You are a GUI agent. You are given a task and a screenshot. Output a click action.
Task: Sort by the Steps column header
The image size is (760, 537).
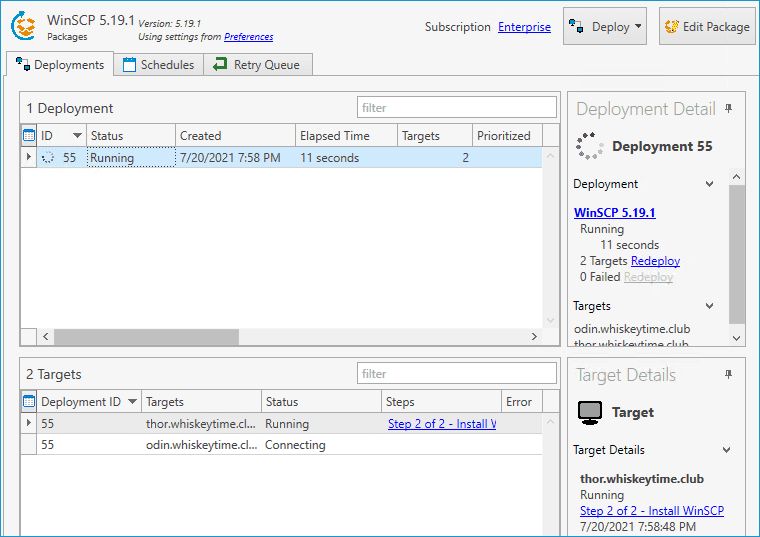[441, 402]
